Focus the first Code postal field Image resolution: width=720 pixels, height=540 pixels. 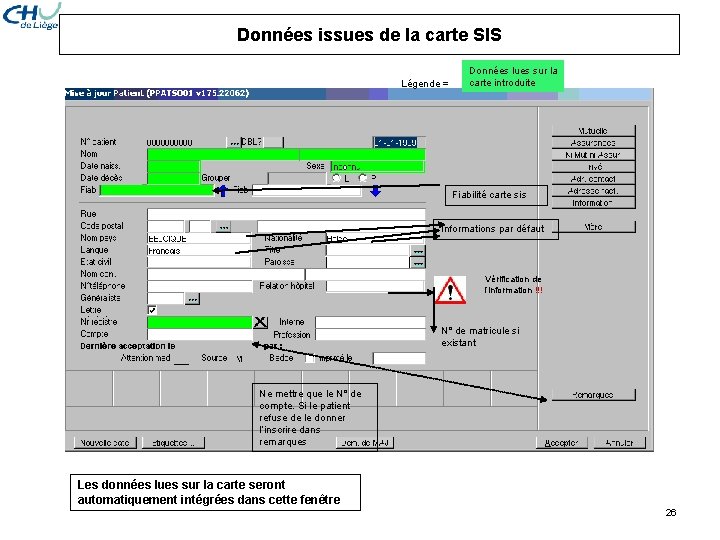[x=166, y=226]
